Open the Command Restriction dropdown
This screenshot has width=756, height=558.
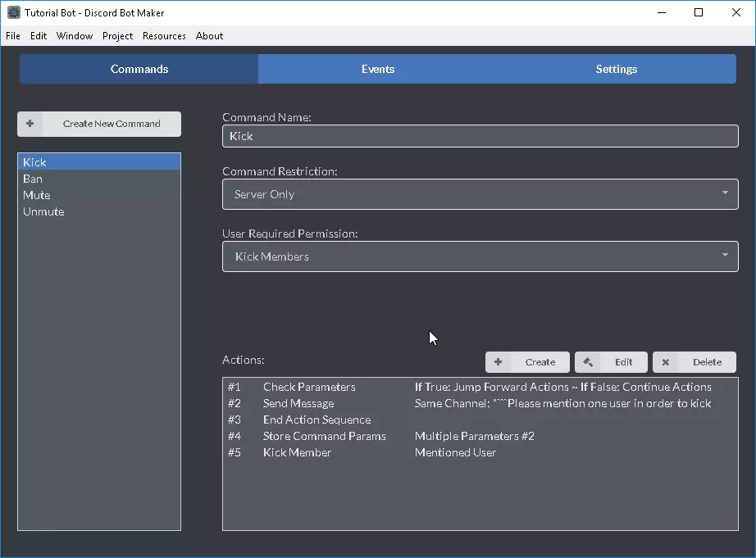pyautogui.click(x=480, y=194)
